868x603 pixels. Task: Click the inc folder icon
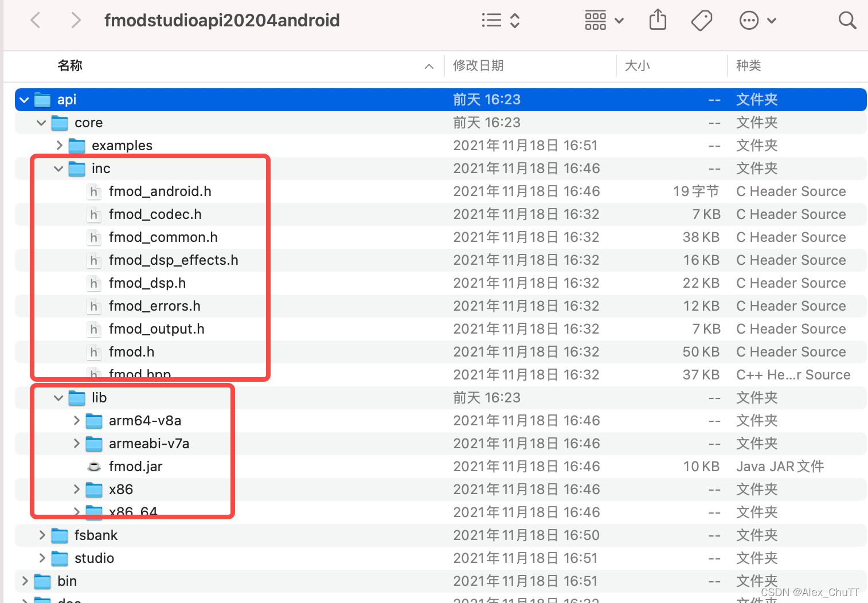click(x=77, y=169)
